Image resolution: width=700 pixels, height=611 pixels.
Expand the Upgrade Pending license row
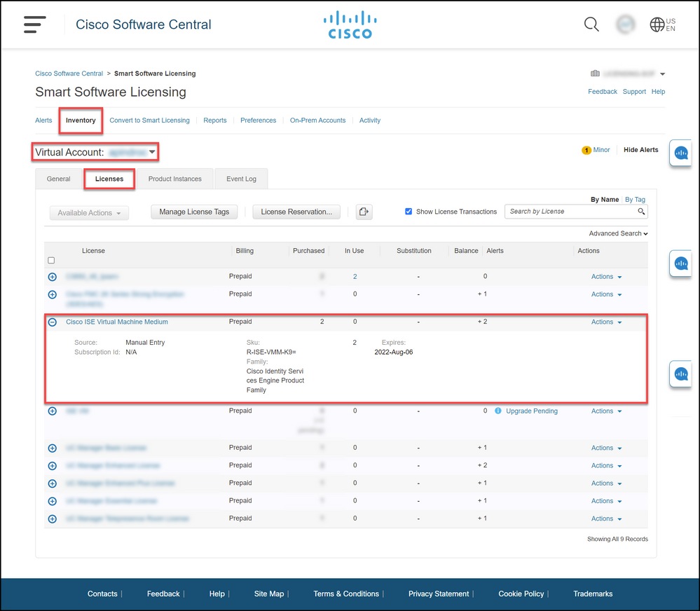pos(53,411)
